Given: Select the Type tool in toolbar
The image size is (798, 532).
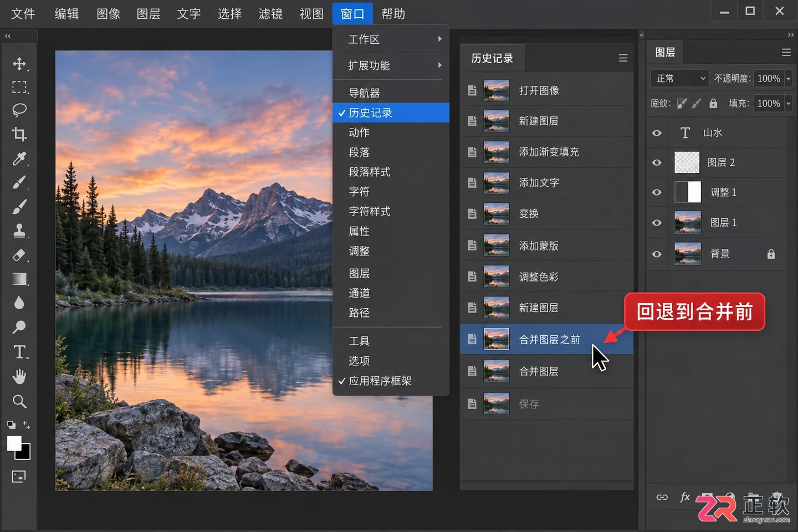Looking at the screenshot, I should pos(19,352).
